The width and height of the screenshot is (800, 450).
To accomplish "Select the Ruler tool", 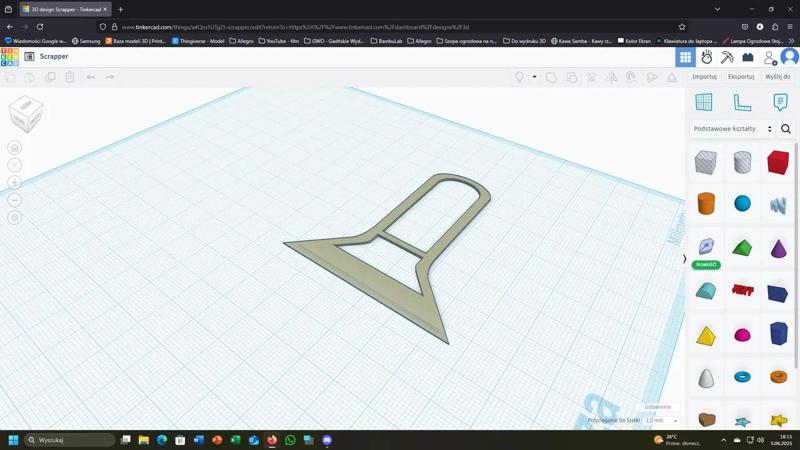I will [742, 102].
